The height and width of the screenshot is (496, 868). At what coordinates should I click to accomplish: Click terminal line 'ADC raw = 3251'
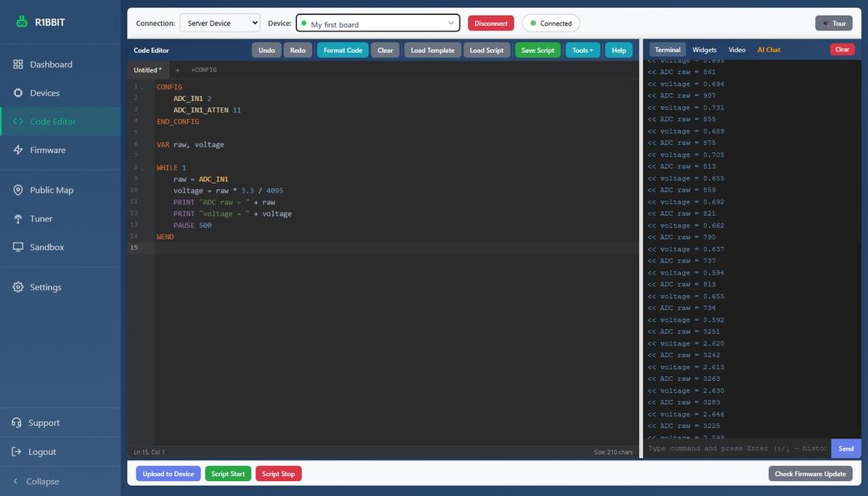(683, 332)
